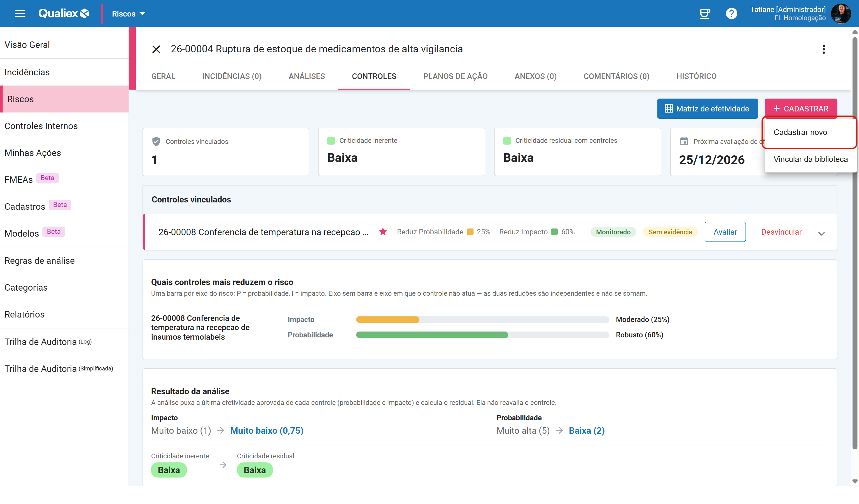The image size is (859, 504).
Task: Open Trilha de Auditoria (Log)
Action: click(64, 342)
